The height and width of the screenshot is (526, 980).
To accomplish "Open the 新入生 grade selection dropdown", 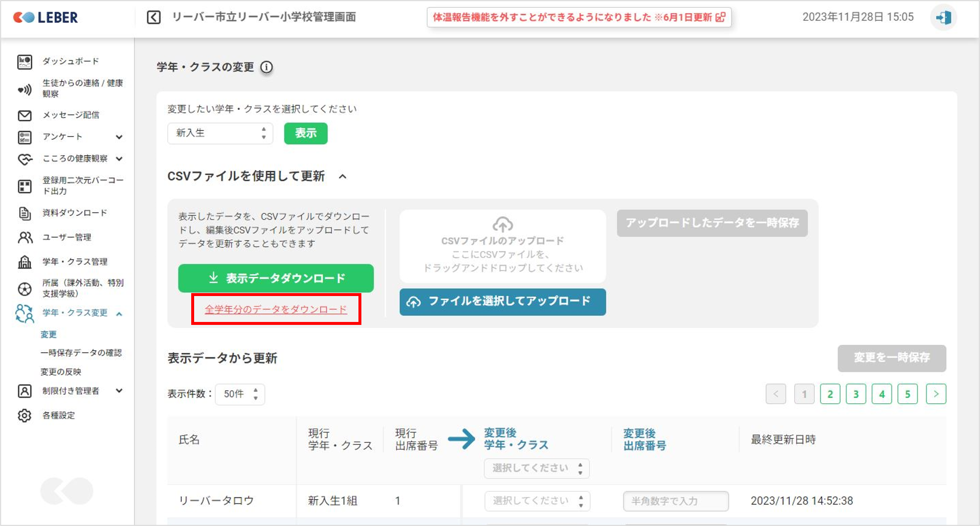I will point(220,133).
